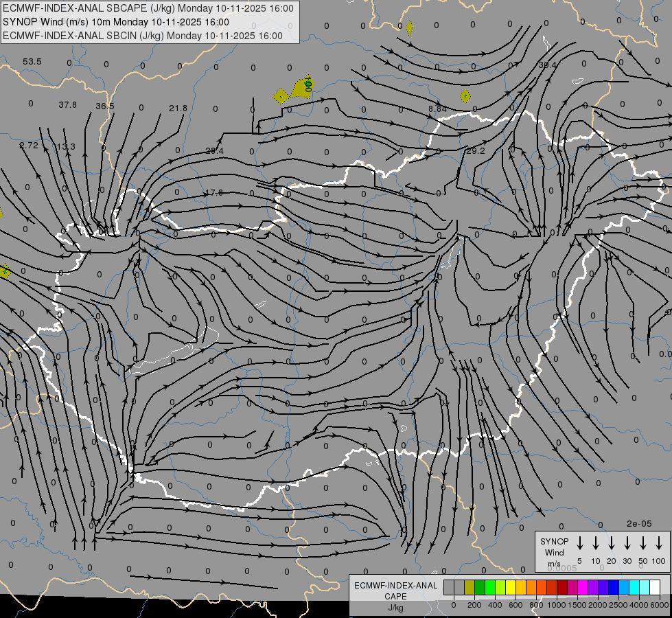Click the 6000 tick label on colorbar
The width and height of the screenshot is (672, 618).
point(660,605)
